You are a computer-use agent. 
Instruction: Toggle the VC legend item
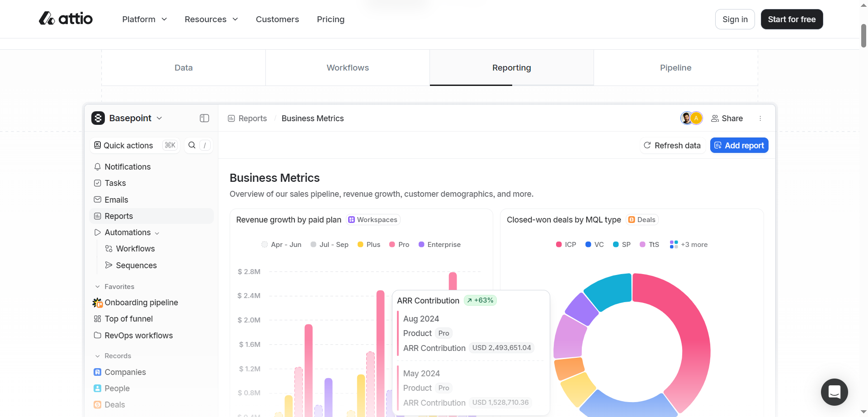click(594, 245)
